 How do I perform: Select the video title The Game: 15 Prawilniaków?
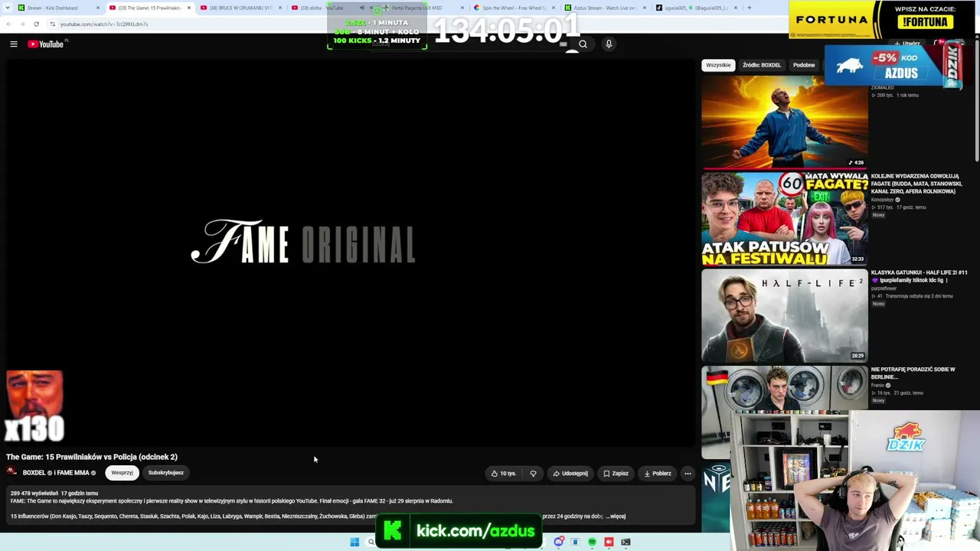click(92, 457)
